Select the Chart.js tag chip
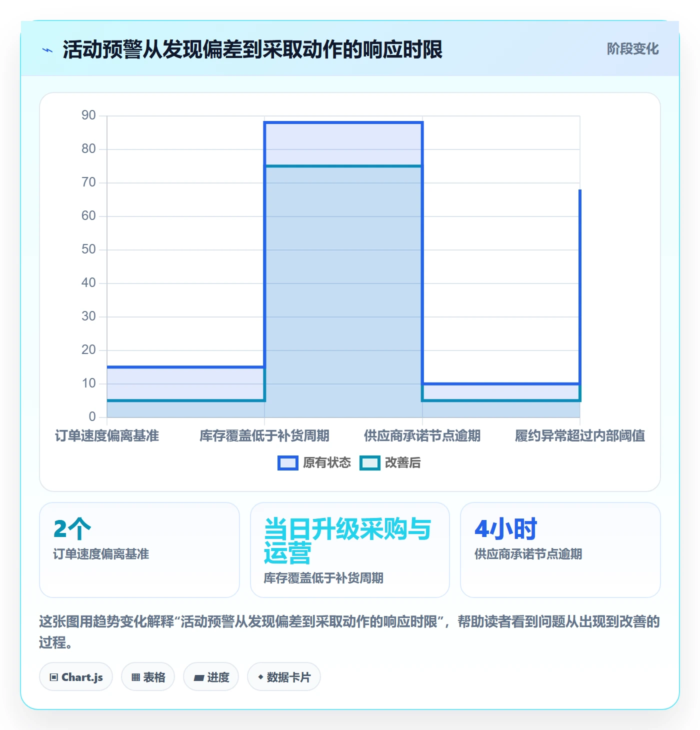The image size is (700, 730). (x=76, y=677)
